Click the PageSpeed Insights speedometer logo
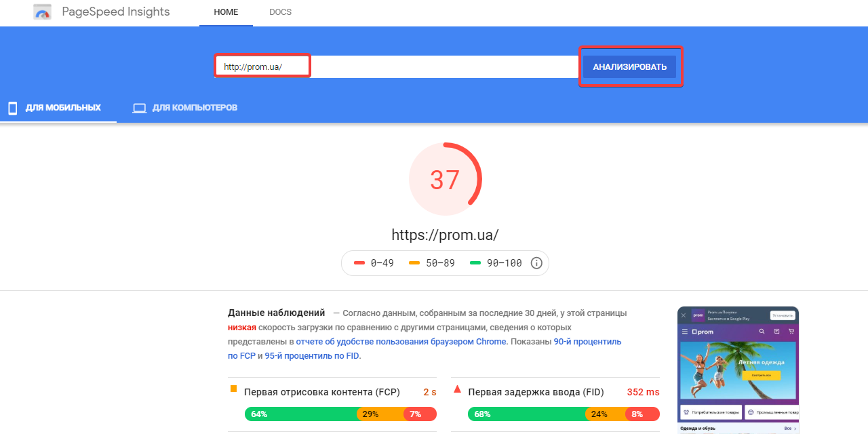Image resolution: width=868 pixels, height=434 pixels. pyautogui.click(x=42, y=12)
